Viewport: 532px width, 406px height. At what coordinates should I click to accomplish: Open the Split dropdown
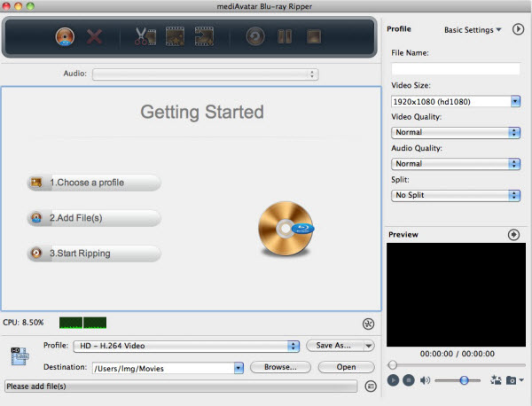(x=456, y=195)
